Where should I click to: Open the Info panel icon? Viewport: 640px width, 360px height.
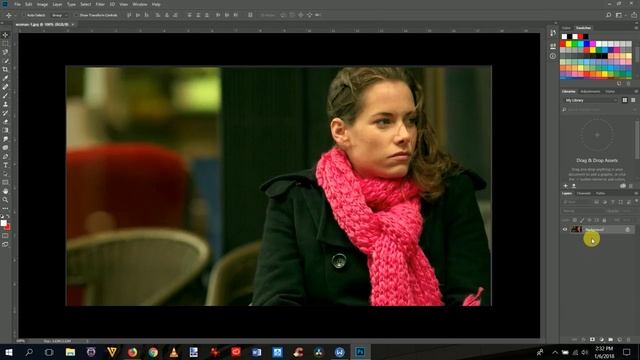tap(553, 56)
